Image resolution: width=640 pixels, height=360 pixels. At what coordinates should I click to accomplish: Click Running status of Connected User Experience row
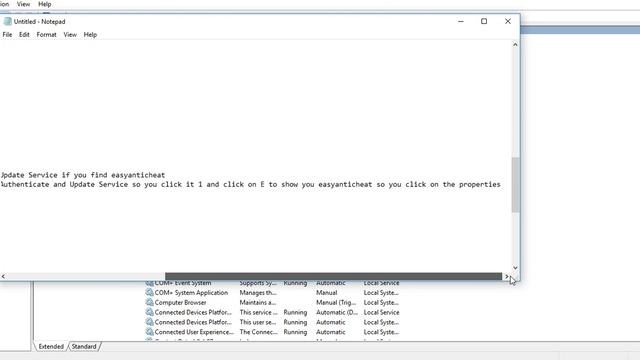click(295, 332)
